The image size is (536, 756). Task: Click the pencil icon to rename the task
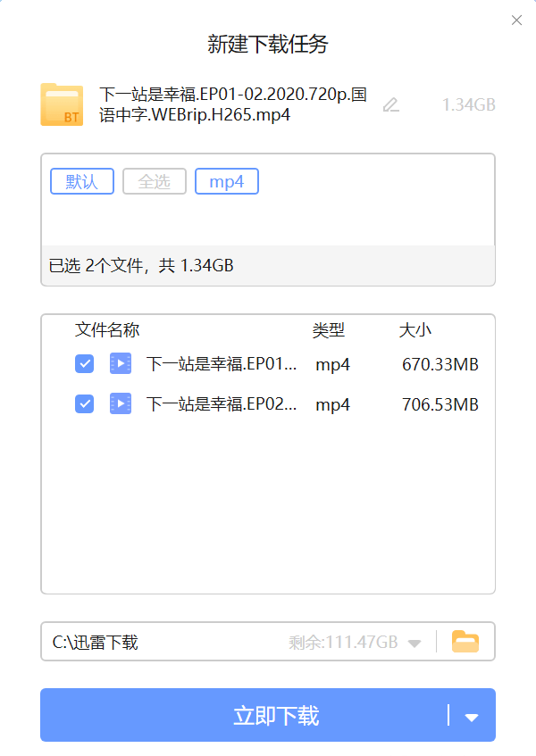click(x=390, y=104)
